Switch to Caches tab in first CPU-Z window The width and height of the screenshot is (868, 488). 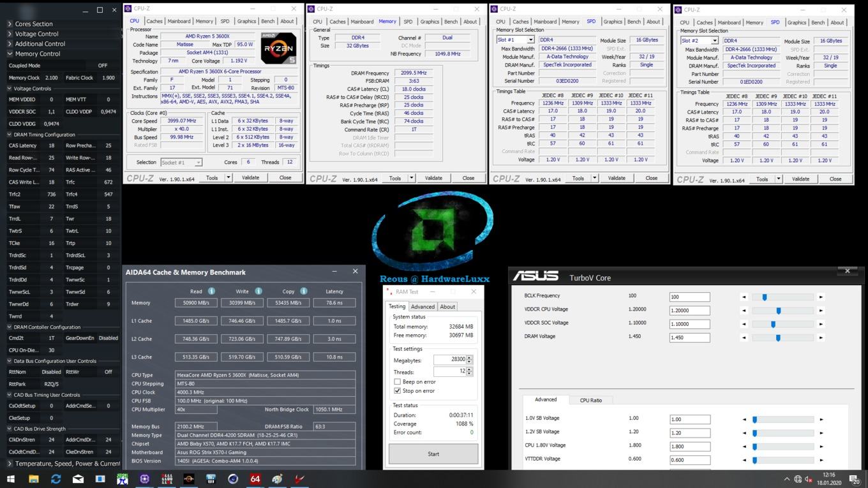[x=154, y=21]
